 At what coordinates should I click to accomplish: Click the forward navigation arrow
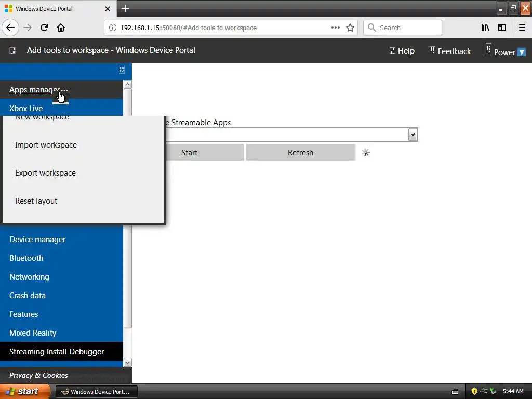(28, 28)
